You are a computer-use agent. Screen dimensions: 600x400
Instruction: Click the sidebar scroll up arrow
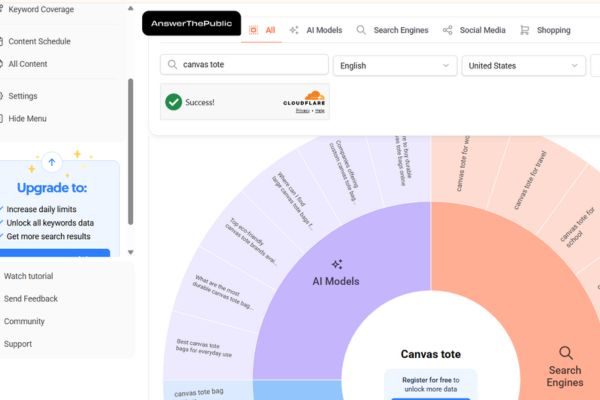pos(130,8)
